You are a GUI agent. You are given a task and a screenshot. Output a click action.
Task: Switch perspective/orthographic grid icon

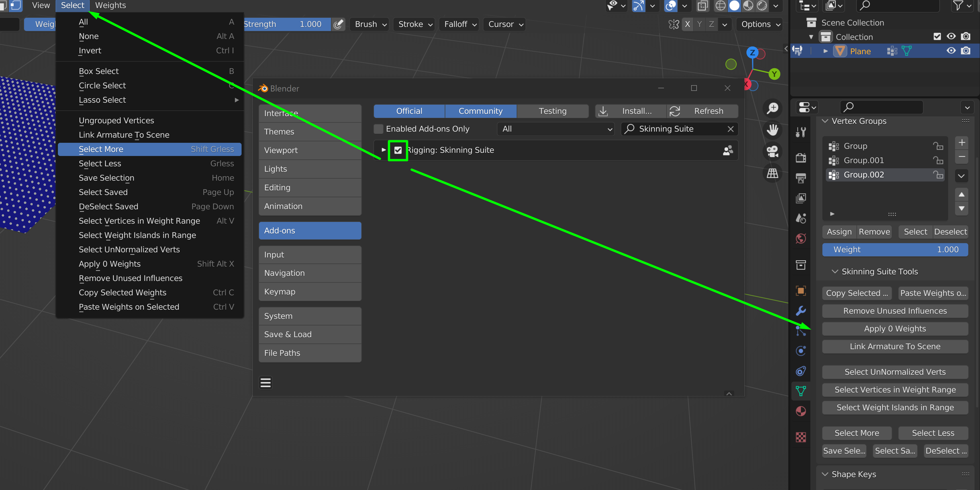coord(772,174)
